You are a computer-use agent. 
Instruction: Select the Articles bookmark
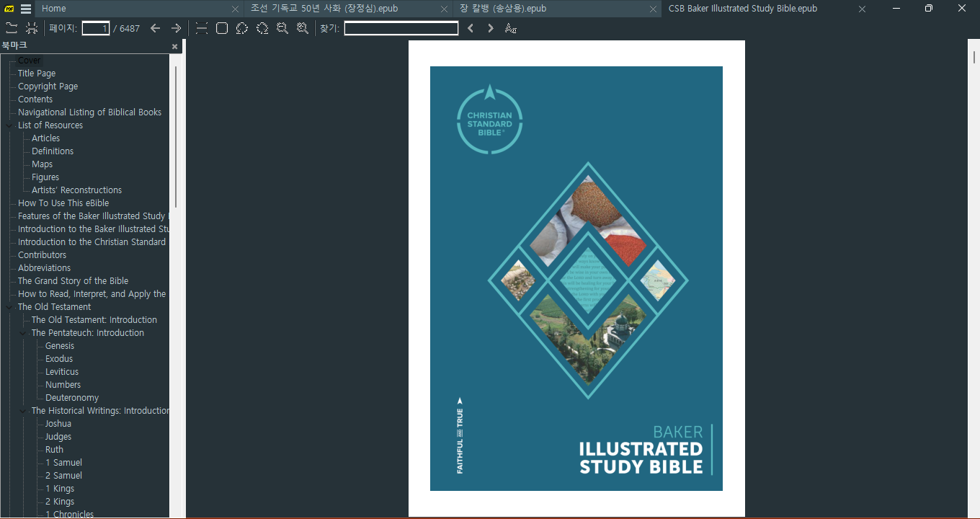coord(45,138)
